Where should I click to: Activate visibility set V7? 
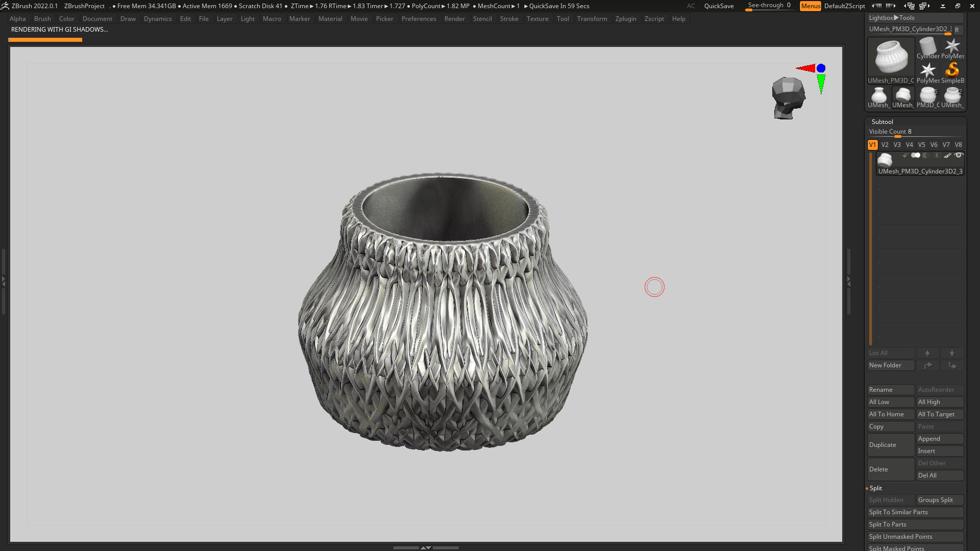(x=946, y=145)
